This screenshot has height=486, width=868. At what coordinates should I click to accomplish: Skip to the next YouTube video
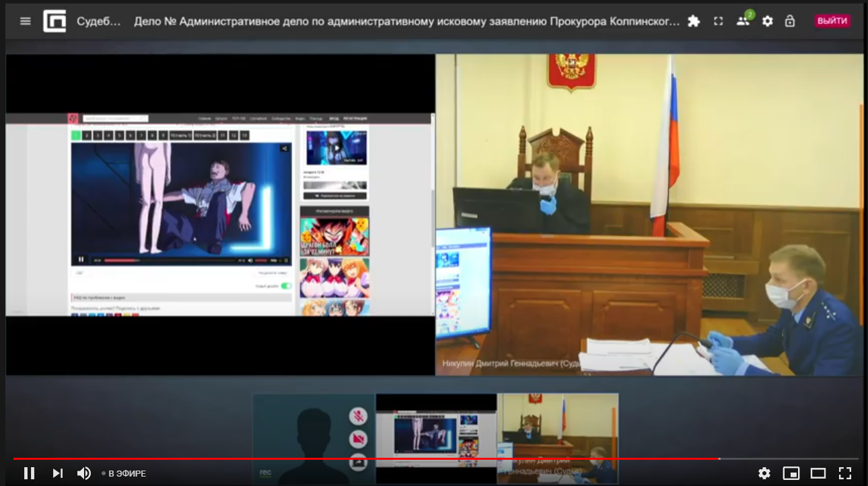pos(58,473)
